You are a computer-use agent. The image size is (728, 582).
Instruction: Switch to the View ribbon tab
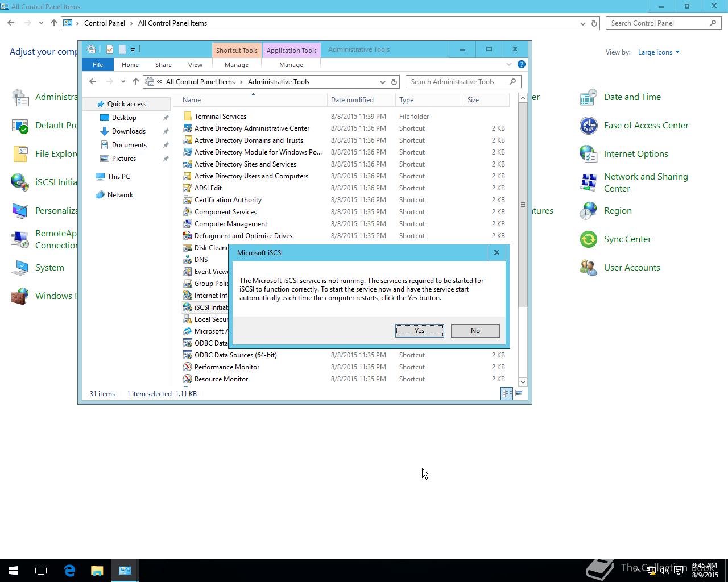tap(195, 65)
